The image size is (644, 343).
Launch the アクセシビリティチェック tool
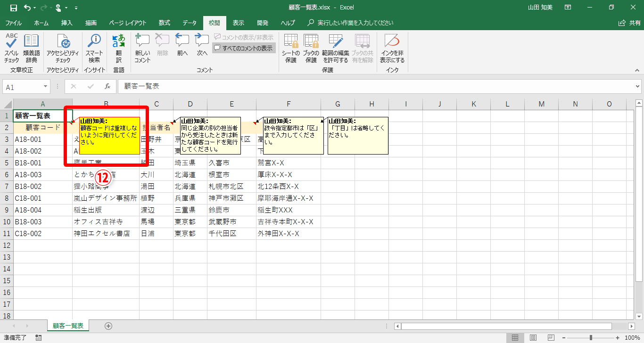63,49
